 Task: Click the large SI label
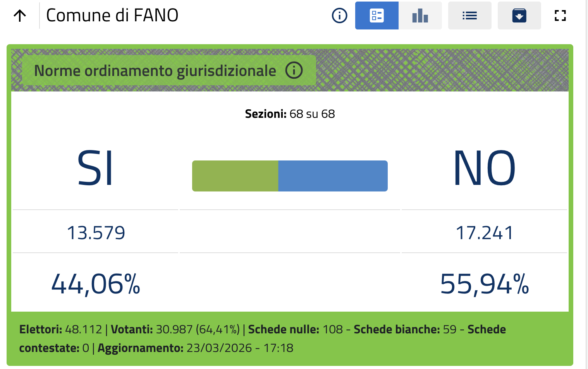95,169
